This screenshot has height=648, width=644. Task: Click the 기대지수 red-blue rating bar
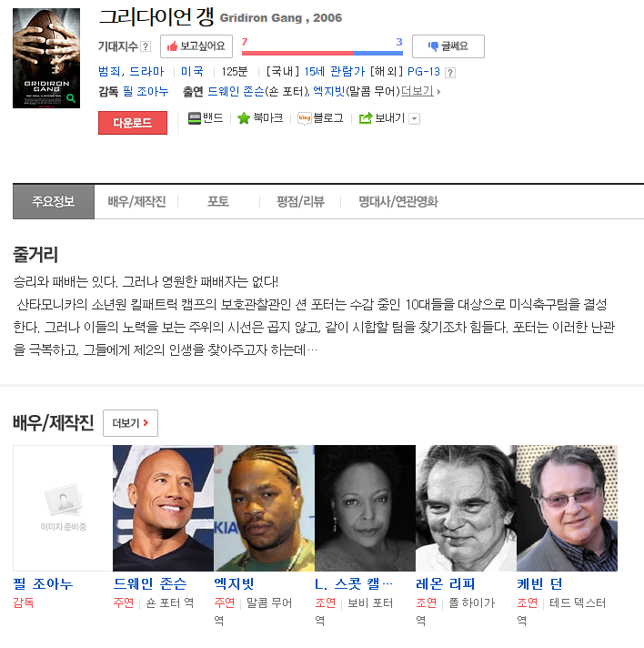[x=322, y=53]
